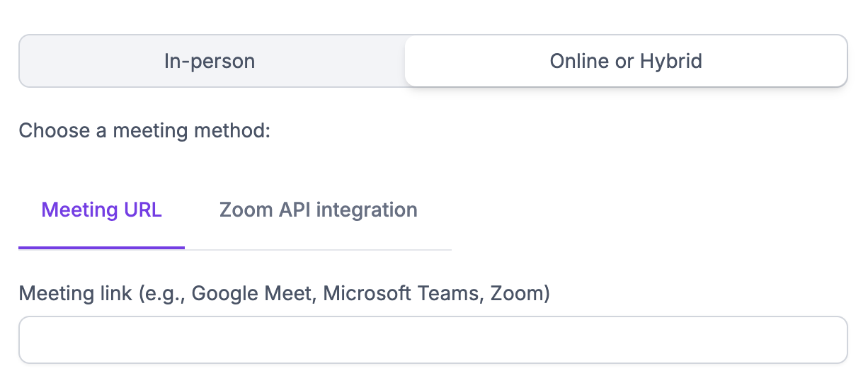Click the 'Meeting URL' tab text

pos(101,210)
